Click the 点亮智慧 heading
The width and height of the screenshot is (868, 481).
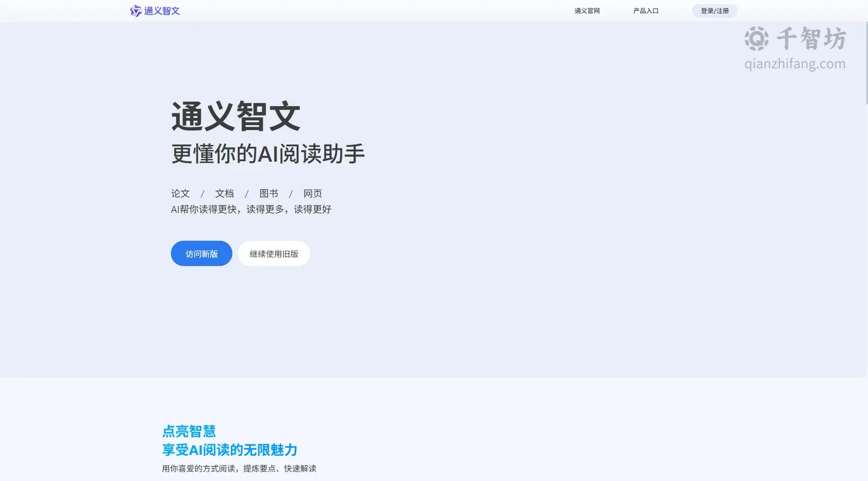(x=189, y=431)
